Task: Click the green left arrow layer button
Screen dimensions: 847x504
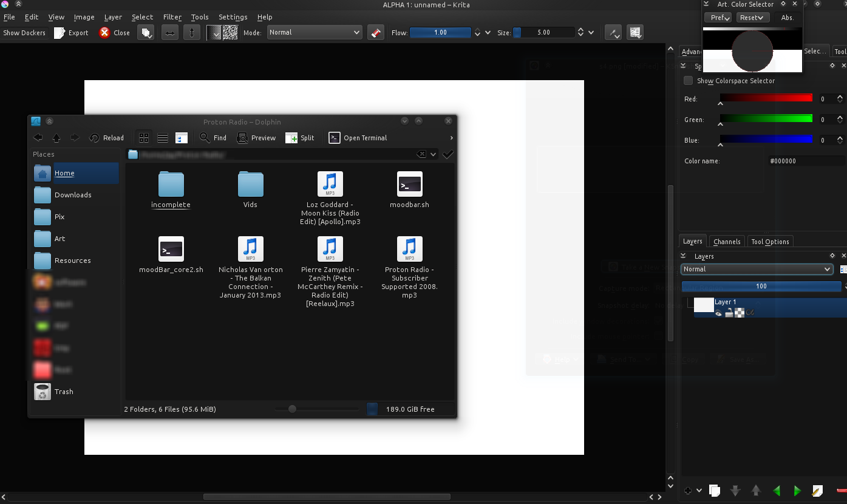Action: tap(777, 490)
